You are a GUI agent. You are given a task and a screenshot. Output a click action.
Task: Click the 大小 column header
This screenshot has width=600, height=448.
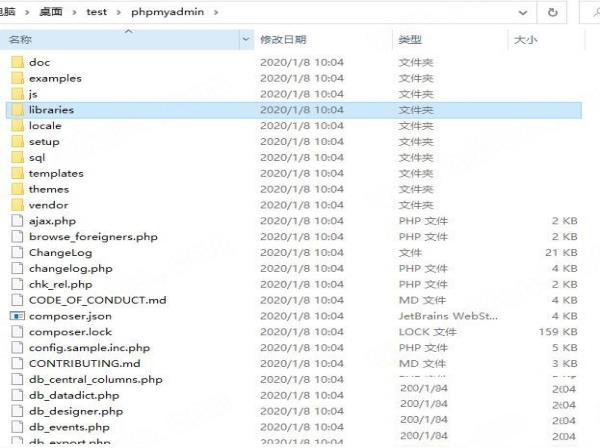525,39
